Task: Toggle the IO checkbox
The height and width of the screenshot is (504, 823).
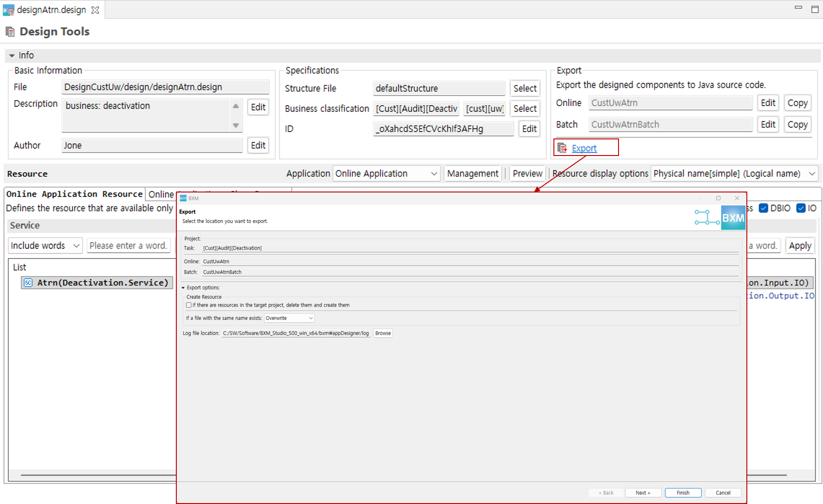Action: [801, 208]
